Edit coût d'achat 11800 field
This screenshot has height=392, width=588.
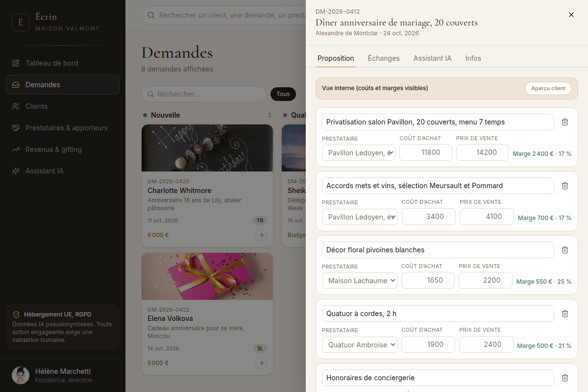[426, 152]
